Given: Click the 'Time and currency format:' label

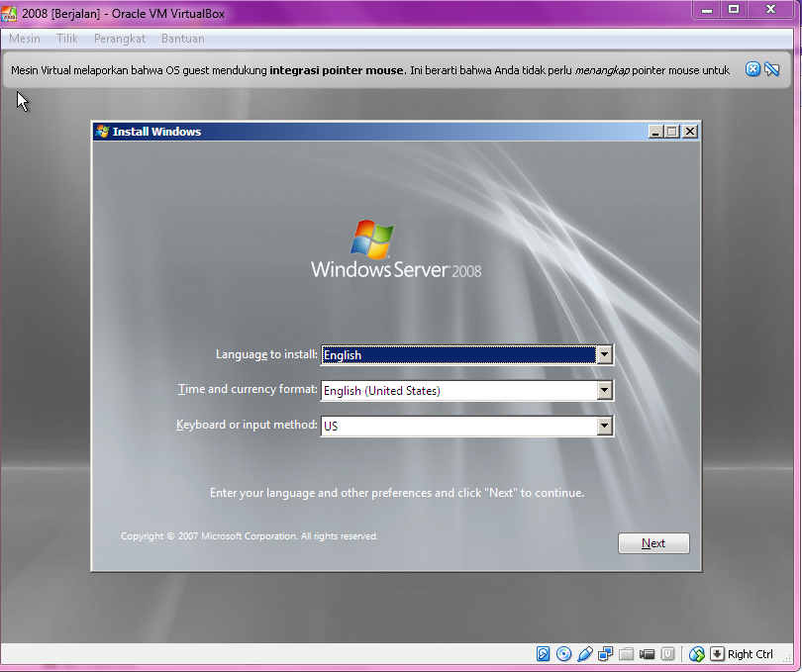Looking at the screenshot, I should 248,389.
